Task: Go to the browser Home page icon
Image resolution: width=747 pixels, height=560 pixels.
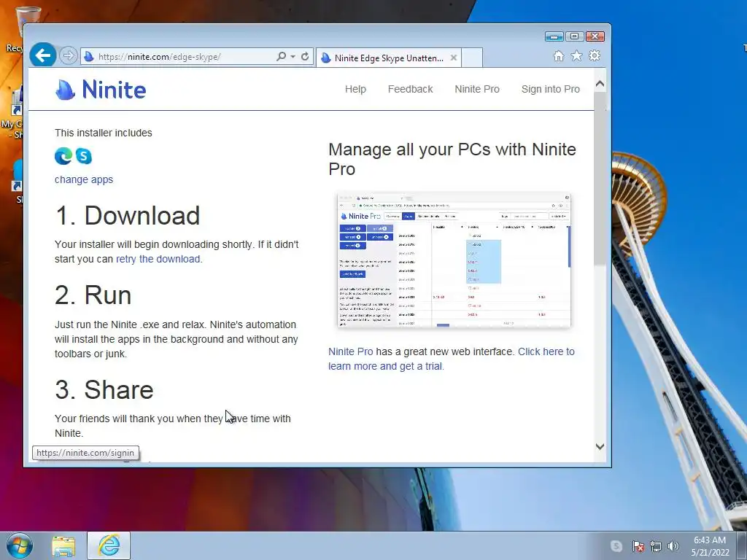Action: point(559,55)
